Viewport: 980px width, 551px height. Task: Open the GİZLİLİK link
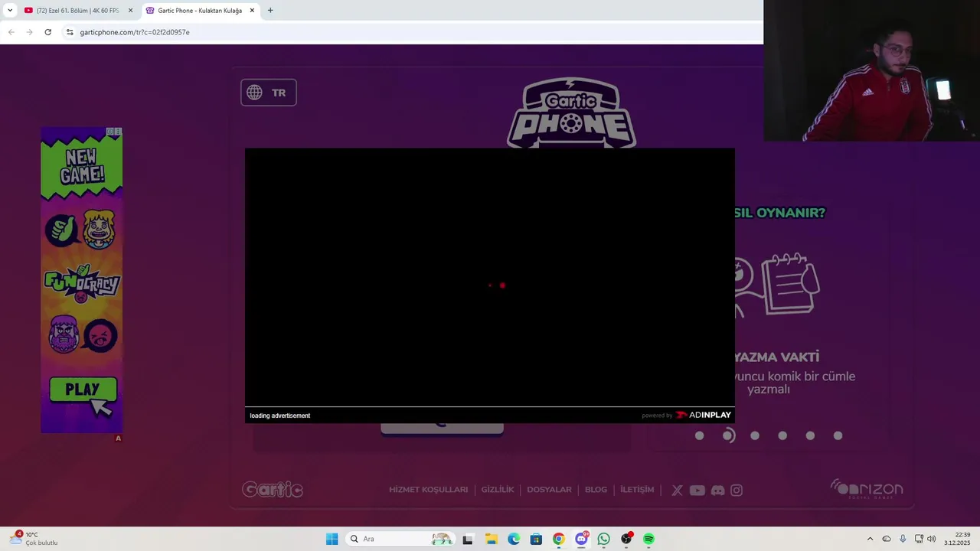click(498, 490)
